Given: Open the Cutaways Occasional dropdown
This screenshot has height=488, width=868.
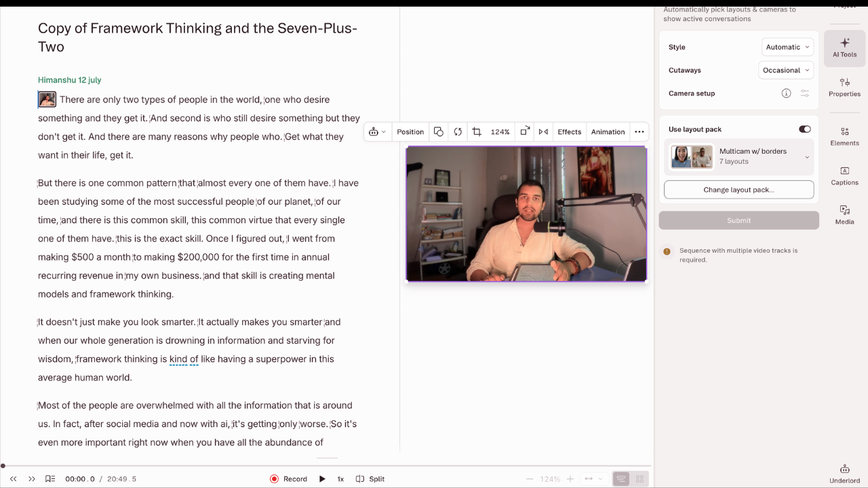Looking at the screenshot, I should pyautogui.click(x=786, y=70).
